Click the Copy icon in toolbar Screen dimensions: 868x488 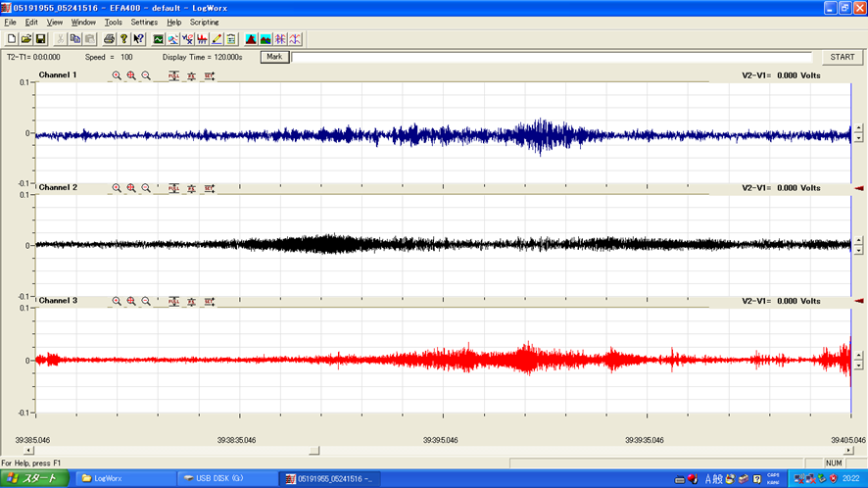(75, 39)
